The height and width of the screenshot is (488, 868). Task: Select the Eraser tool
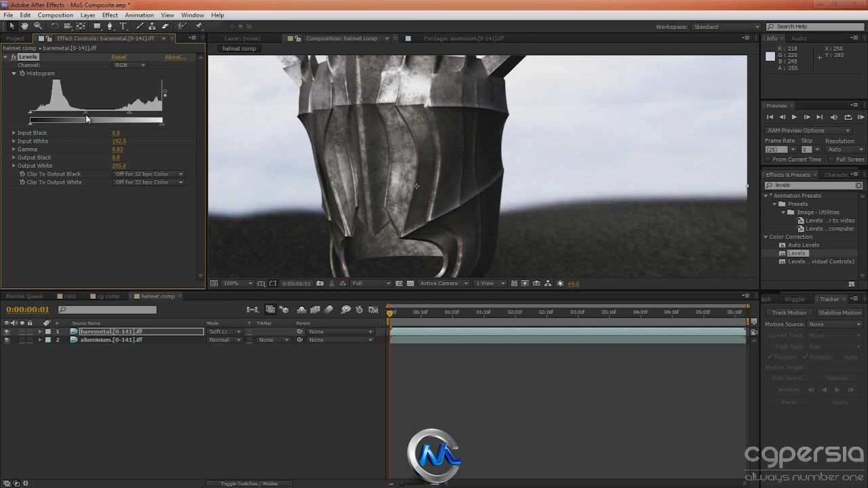165,26
